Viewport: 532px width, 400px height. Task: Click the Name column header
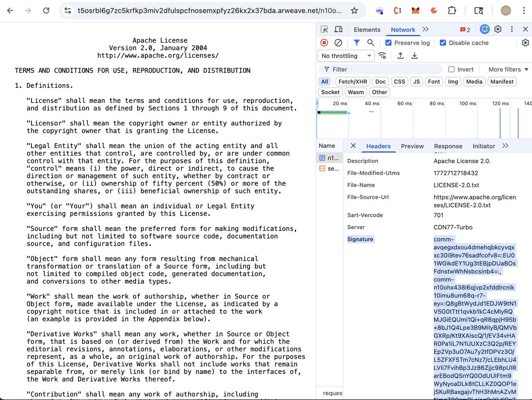click(x=327, y=145)
